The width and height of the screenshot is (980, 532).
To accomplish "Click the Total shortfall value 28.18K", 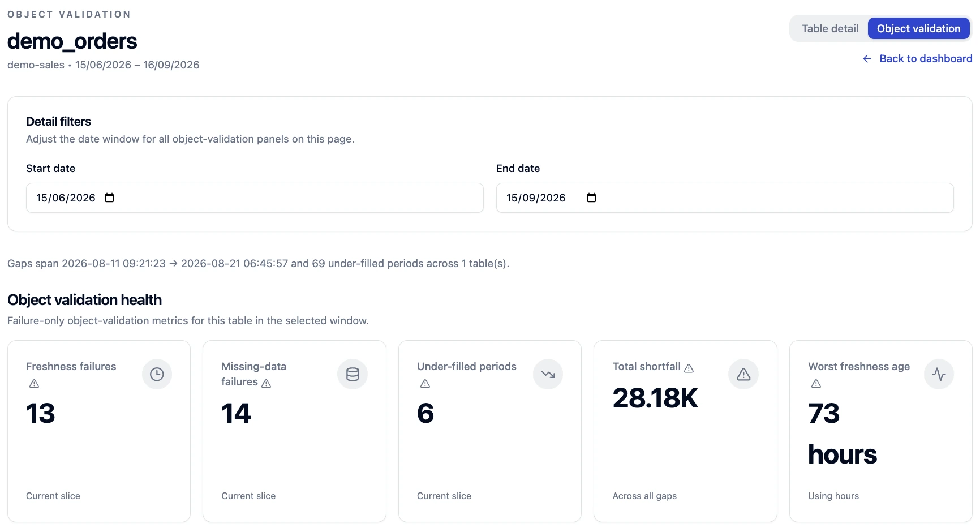I will pyautogui.click(x=655, y=398).
